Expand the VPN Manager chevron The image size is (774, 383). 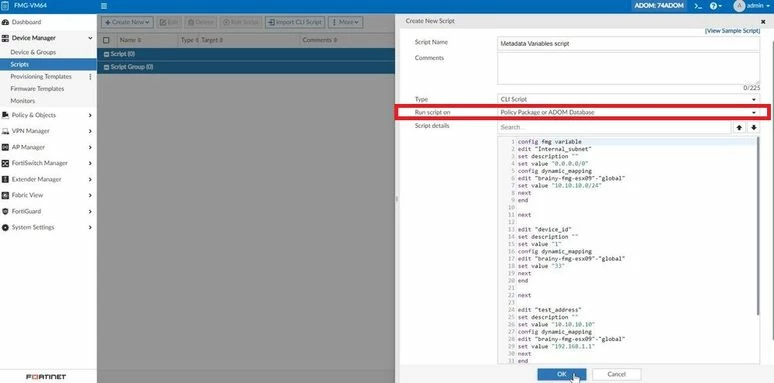[90, 131]
